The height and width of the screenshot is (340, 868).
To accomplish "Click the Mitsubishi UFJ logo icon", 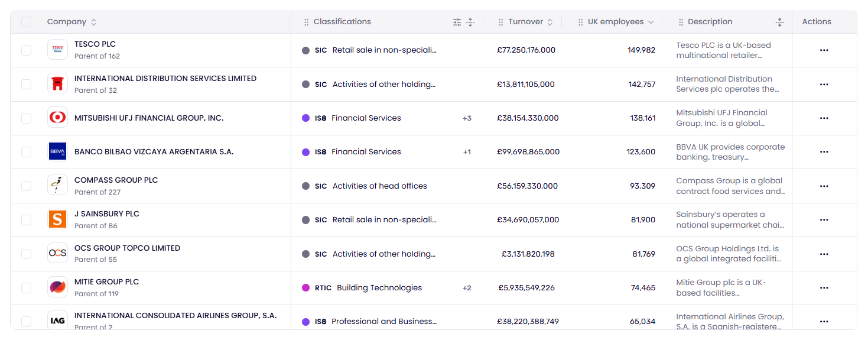I will pyautogui.click(x=57, y=118).
